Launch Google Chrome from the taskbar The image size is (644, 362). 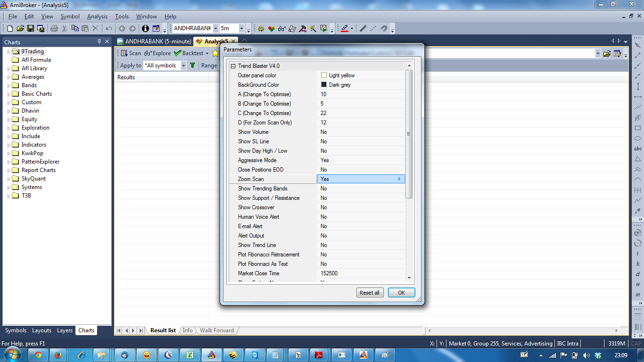[38, 355]
